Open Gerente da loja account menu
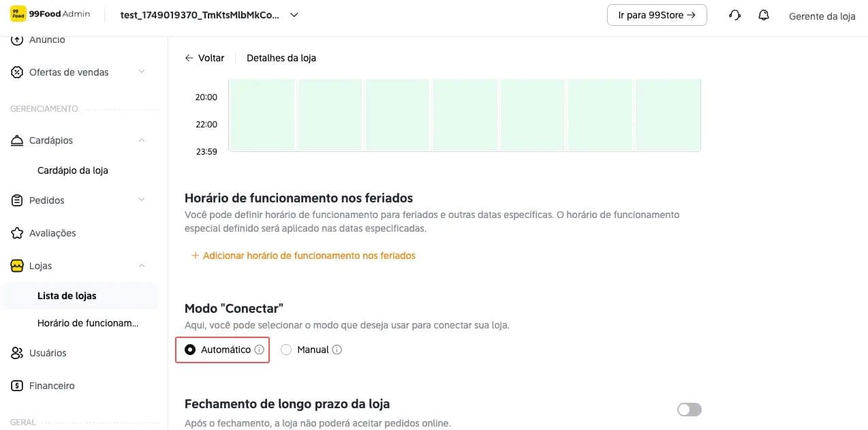The width and height of the screenshot is (868, 430). point(822,16)
